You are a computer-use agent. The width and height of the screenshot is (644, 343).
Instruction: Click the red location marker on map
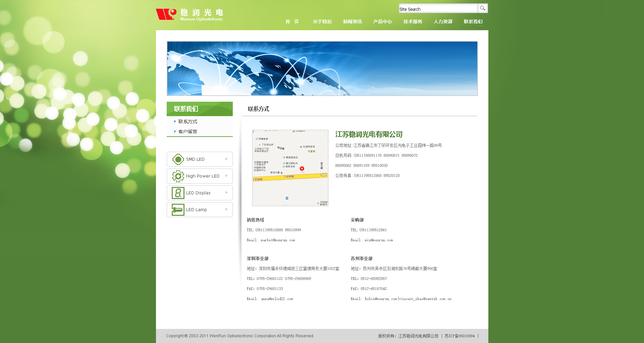coord(302,168)
